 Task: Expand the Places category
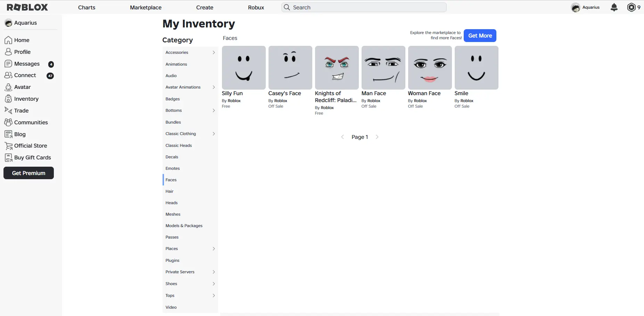pyautogui.click(x=214, y=249)
